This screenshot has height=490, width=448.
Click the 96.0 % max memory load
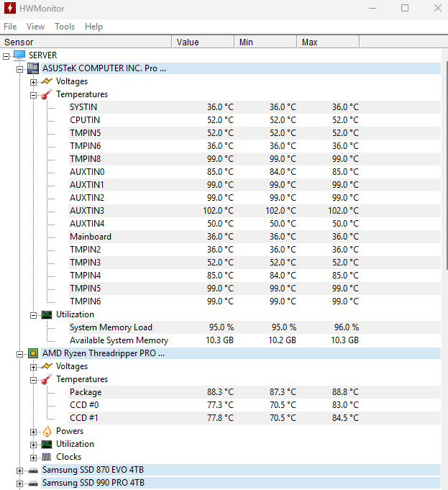[347, 327]
